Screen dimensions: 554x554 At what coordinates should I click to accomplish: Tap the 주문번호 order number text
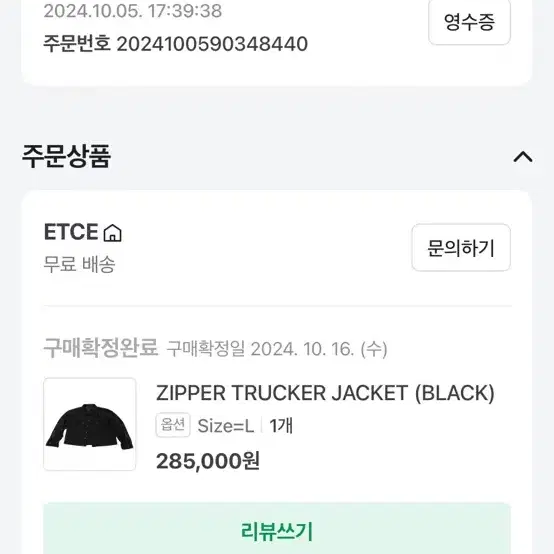click(175, 44)
